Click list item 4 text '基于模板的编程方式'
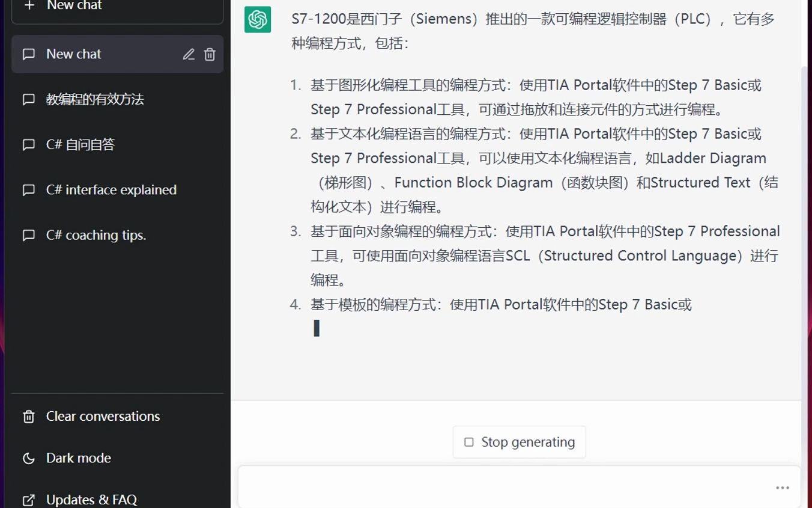The width and height of the screenshot is (812, 508). click(x=373, y=305)
